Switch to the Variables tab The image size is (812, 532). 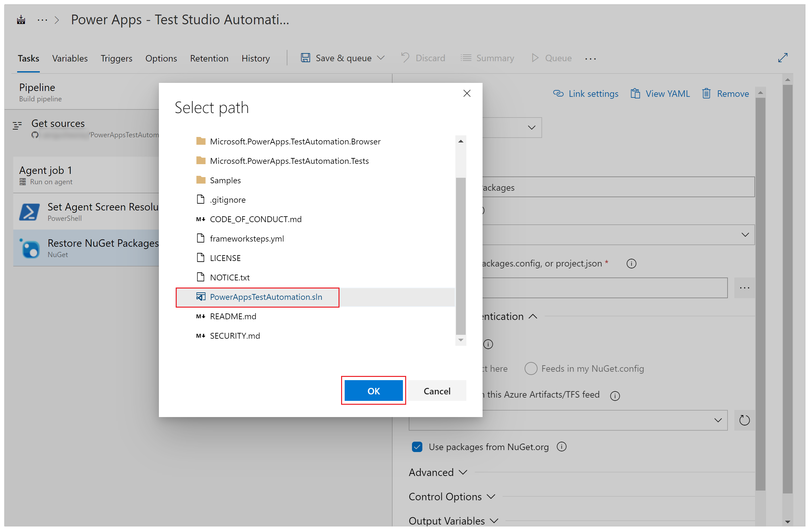point(69,58)
